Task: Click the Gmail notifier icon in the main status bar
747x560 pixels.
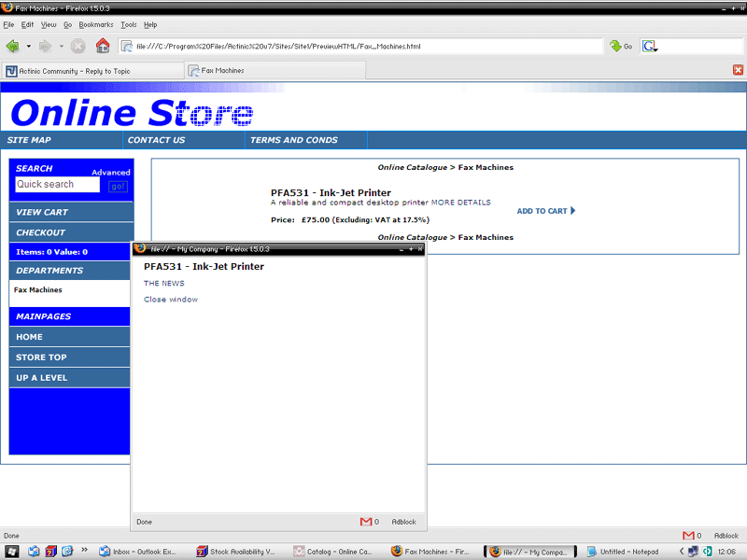Action: click(688, 536)
